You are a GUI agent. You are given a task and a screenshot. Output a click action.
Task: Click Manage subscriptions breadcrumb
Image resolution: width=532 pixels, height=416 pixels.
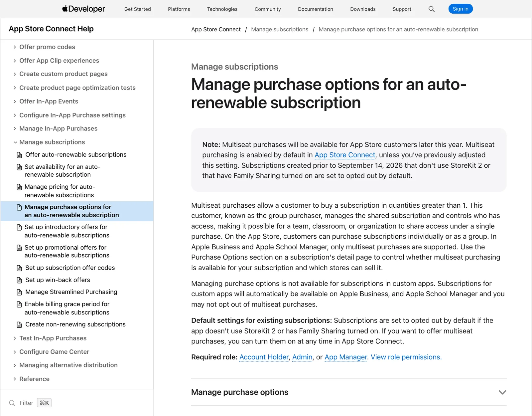(280, 30)
